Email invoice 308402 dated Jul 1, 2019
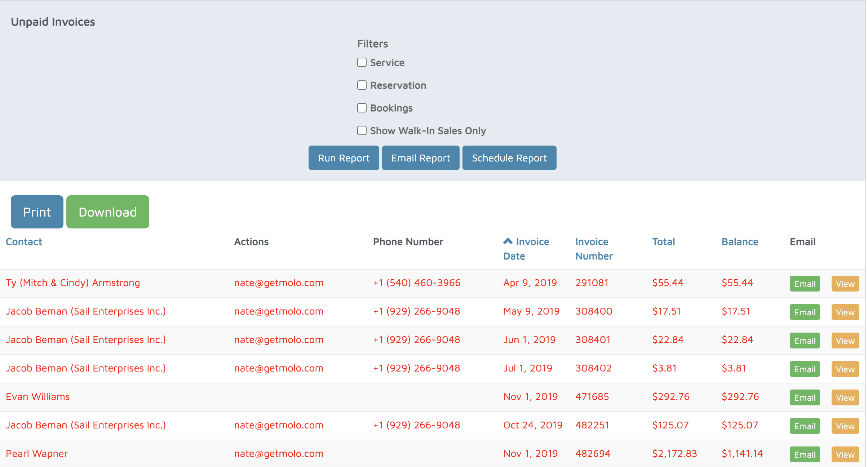 804,369
